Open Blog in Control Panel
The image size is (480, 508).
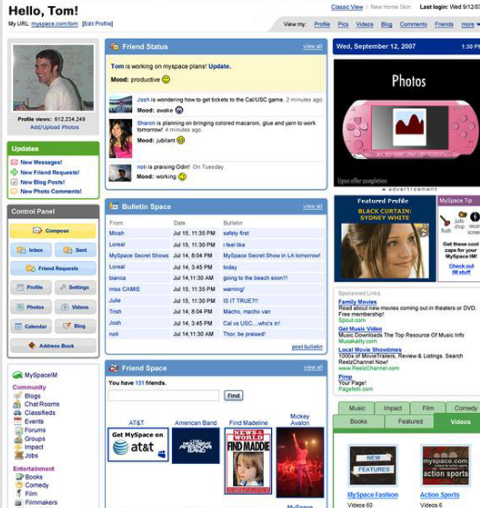75,326
